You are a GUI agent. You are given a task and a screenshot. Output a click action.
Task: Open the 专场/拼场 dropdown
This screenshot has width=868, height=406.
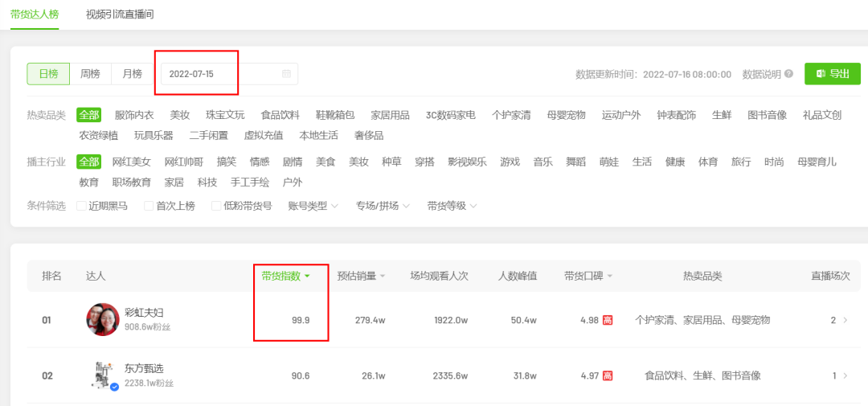383,206
